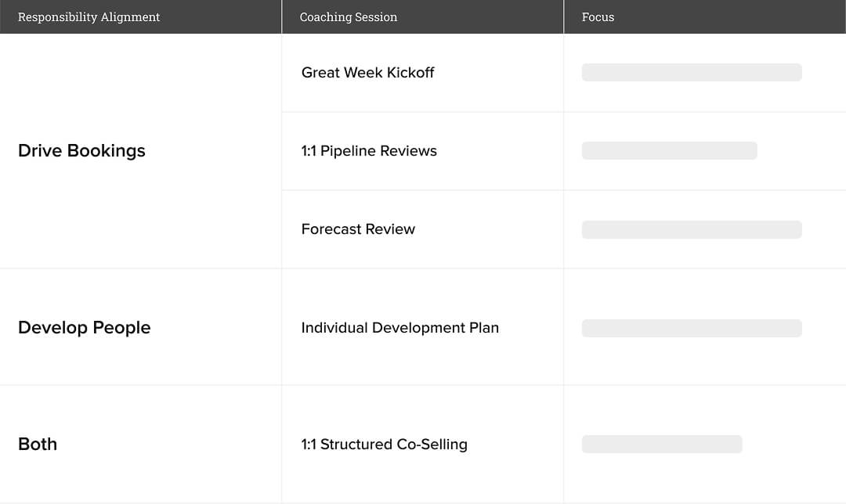Image resolution: width=846 pixels, height=504 pixels.
Task: Select the Forecast Review session
Action: pos(358,229)
